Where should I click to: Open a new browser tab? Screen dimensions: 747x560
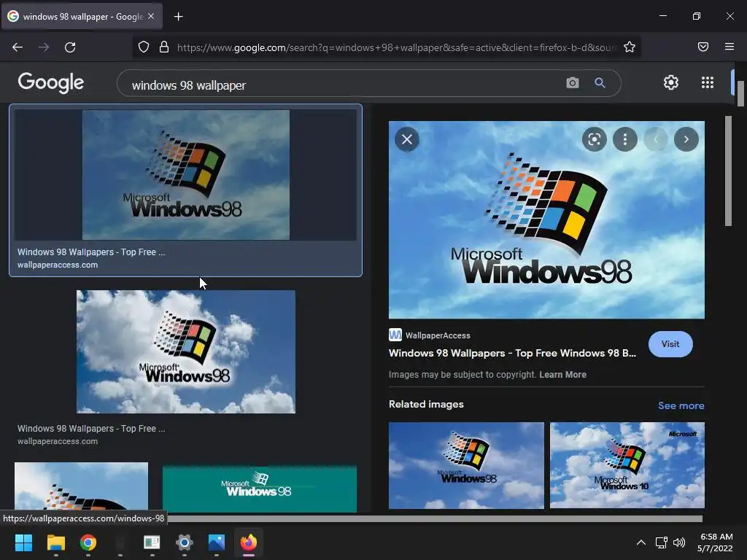pos(178,17)
